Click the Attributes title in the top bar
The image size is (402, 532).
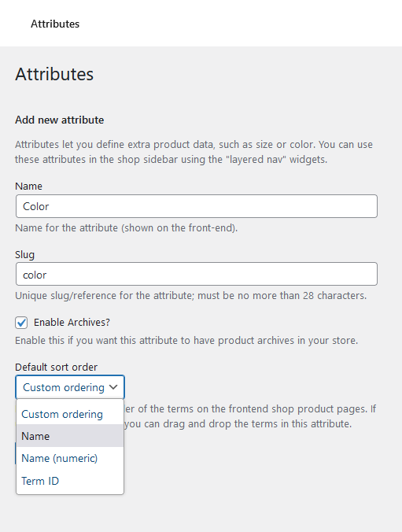coord(55,24)
